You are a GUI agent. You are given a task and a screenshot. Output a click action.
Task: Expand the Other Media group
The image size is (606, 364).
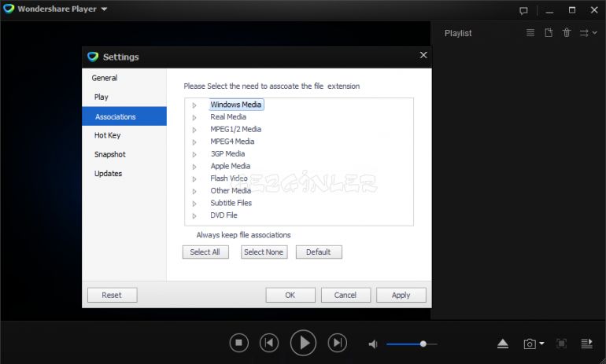[x=194, y=192]
